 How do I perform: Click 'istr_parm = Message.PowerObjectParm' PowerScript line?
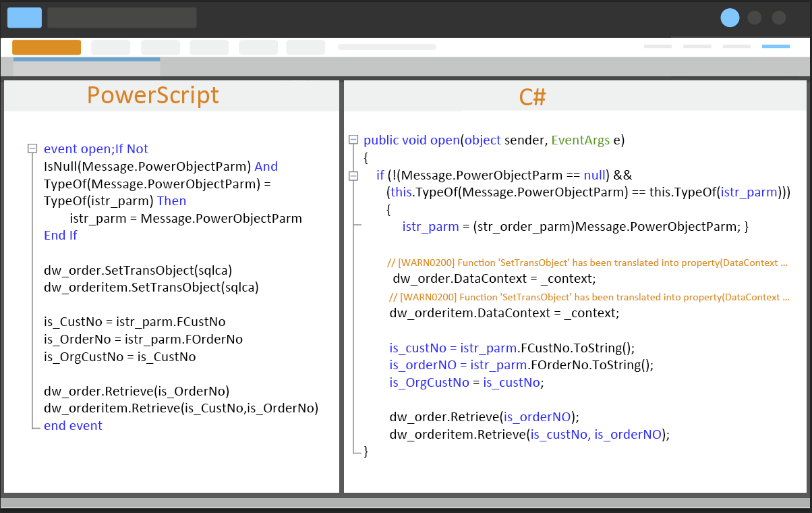(186, 219)
